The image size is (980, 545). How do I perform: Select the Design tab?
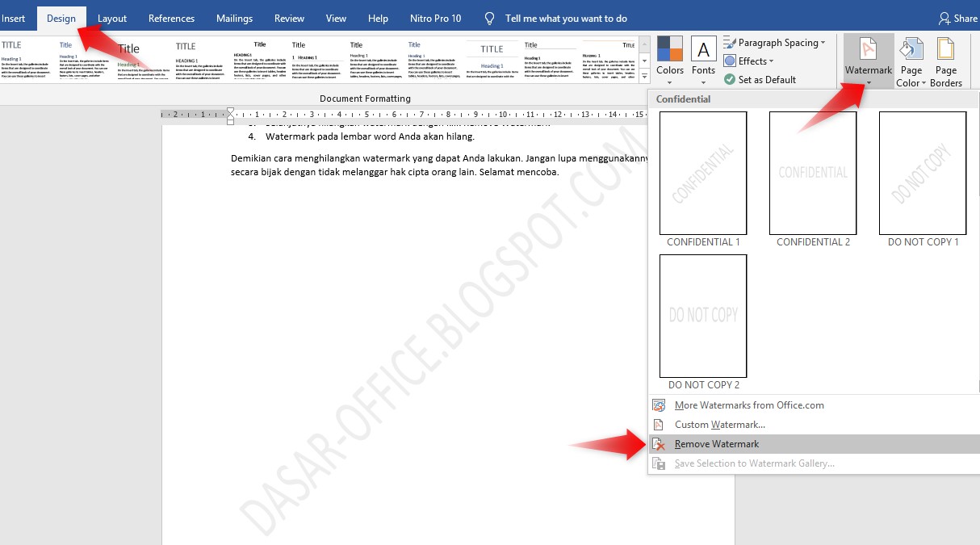pos(61,18)
